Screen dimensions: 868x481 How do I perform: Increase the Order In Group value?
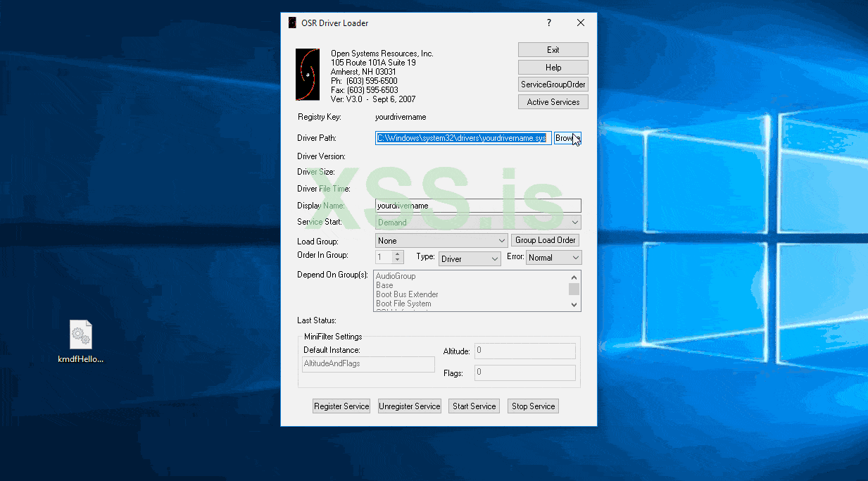point(397,254)
